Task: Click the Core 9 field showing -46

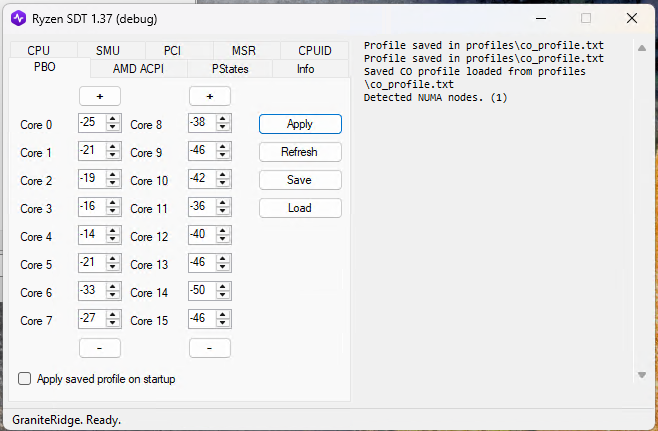Action: (202, 151)
